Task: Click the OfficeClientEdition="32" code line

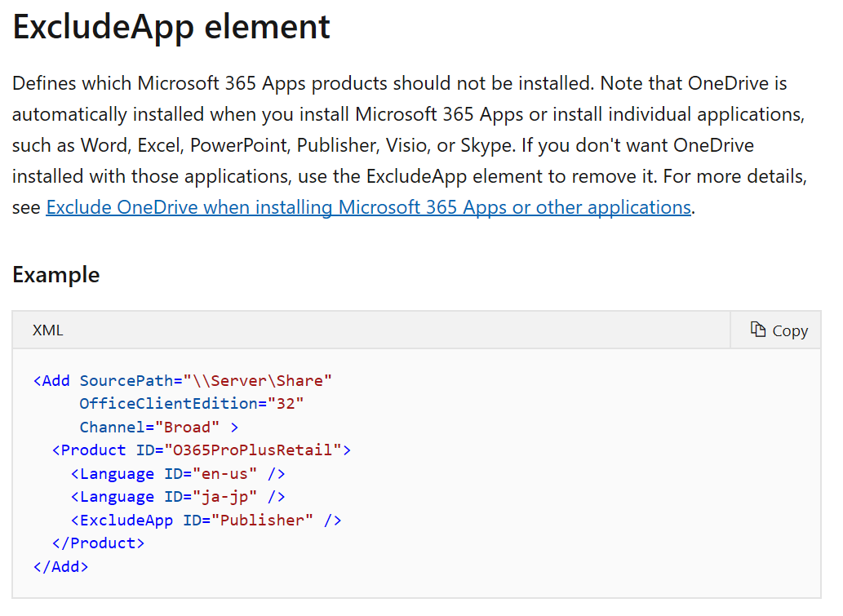Action: (192, 404)
